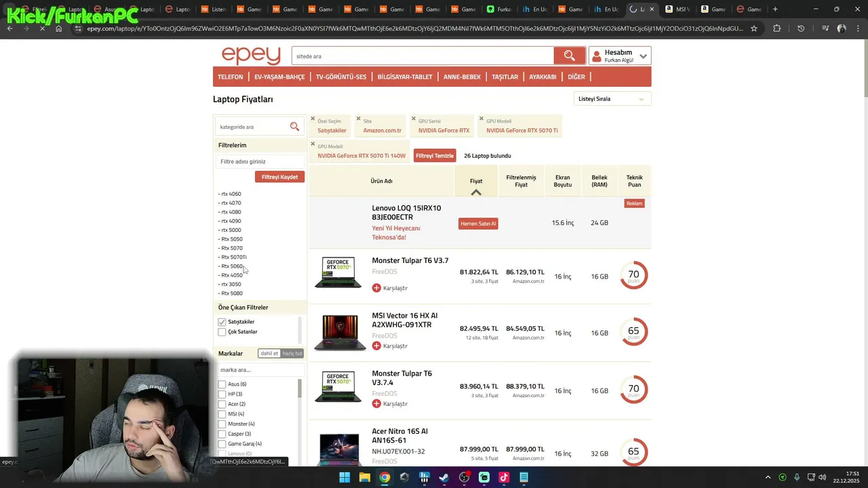
Task: Check the Çok Satanlar checkbox
Action: 222,332
